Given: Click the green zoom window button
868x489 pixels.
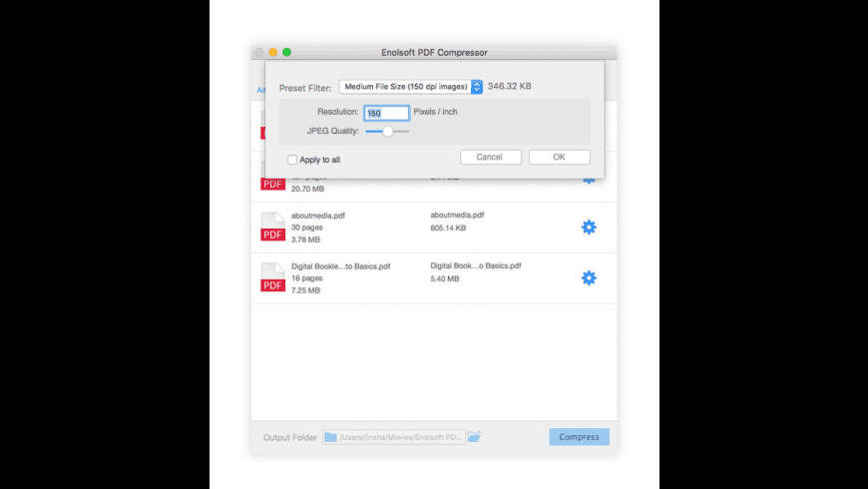Looking at the screenshot, I should coord(286,52).
